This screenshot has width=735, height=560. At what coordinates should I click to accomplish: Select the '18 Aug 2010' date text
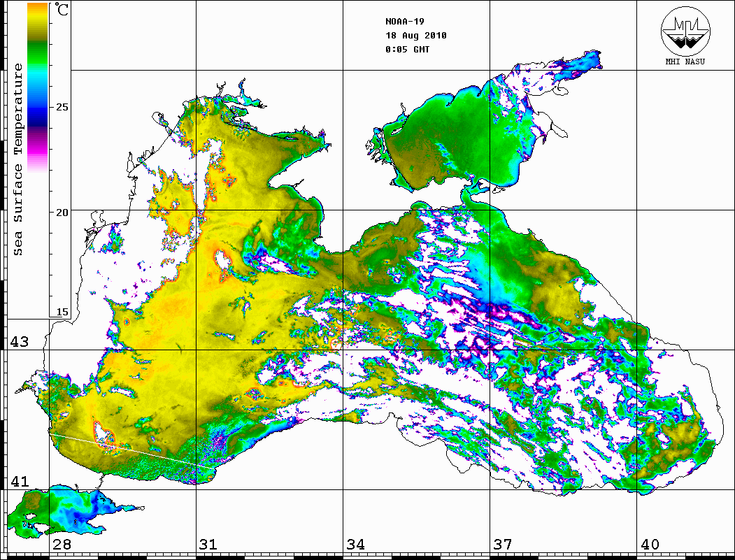pos(416,36)
